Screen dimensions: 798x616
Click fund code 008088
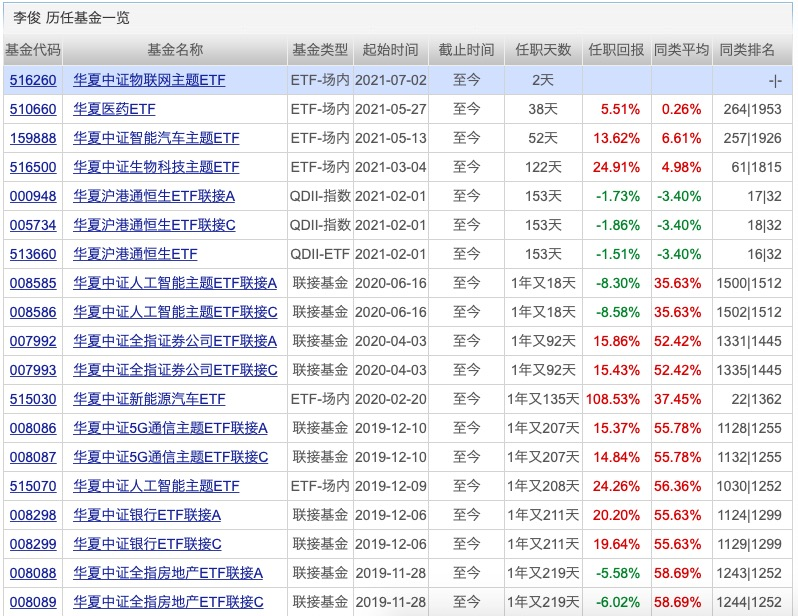[33, 574]
